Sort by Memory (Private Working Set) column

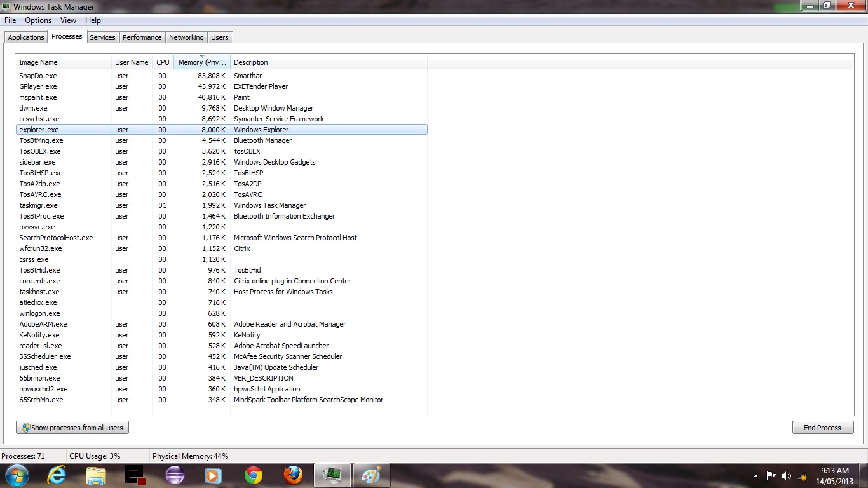[202, 62]
